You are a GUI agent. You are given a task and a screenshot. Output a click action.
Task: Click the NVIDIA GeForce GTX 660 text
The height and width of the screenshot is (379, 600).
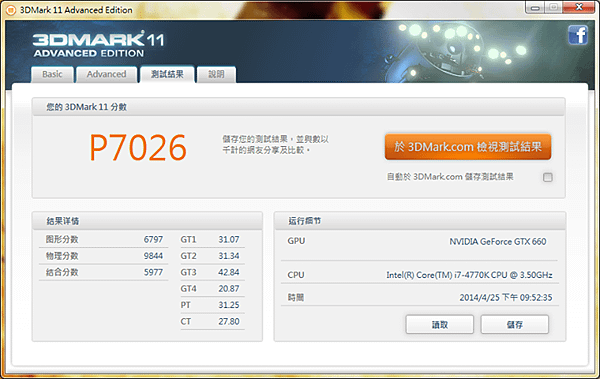498,242
